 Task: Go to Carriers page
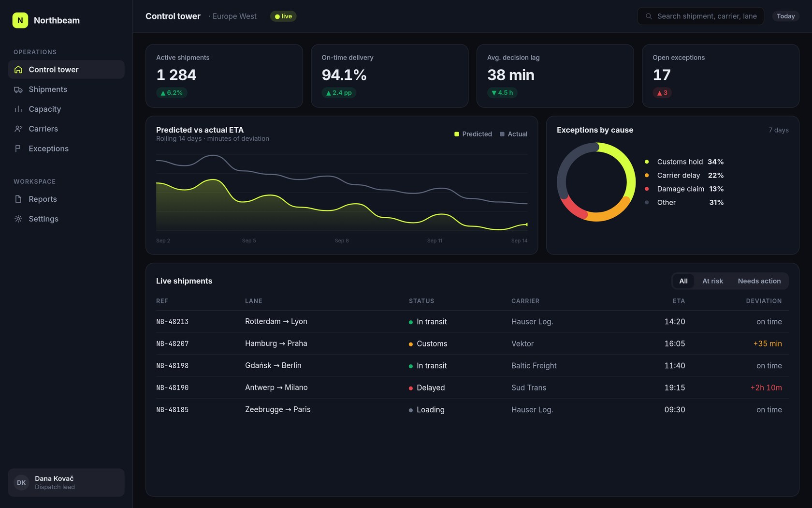pos(66,129)
